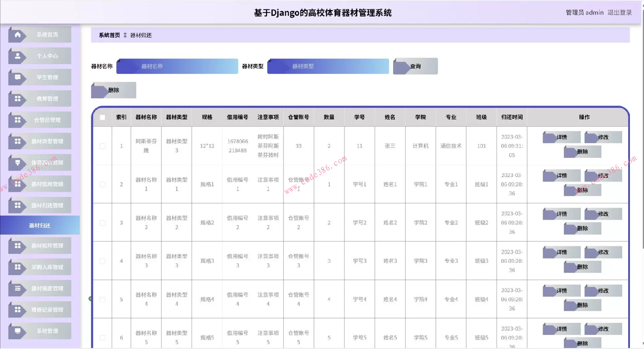
Task: Toggle the select-all checkbox in table header
Action: point(102,117)
